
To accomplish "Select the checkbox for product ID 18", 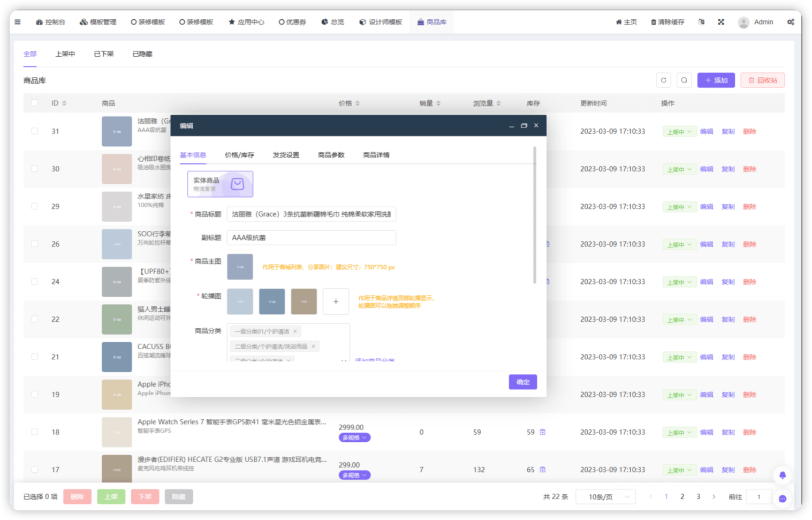I will coord(35,432).
